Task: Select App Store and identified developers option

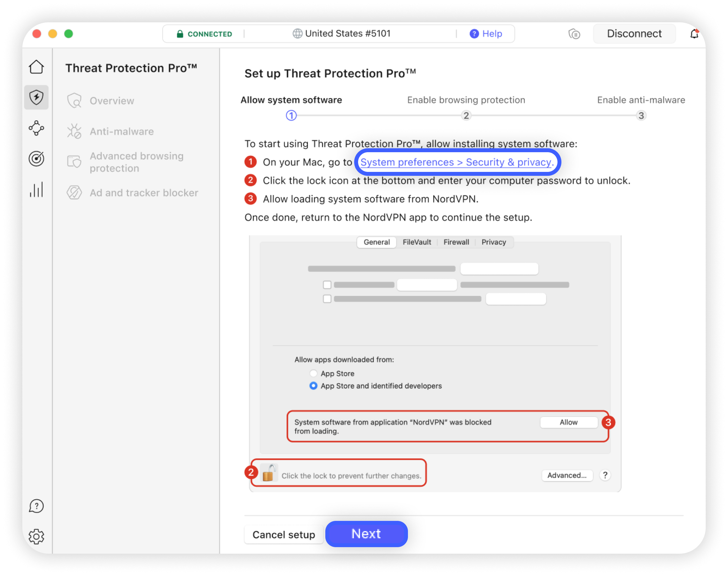Action: click(x=313, y=385)
